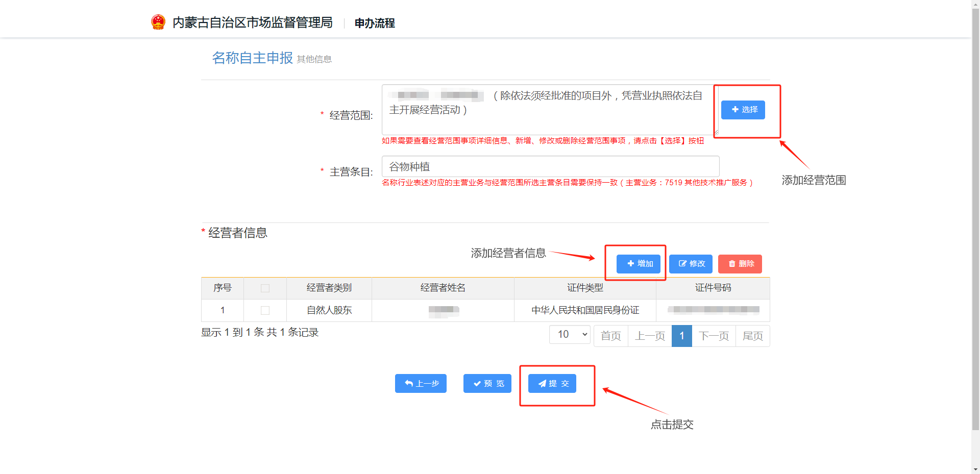The height and width of the screenshot is (474, 980).
Task: Click the checkmark icon on 预览 button
Action: point(477,384)
